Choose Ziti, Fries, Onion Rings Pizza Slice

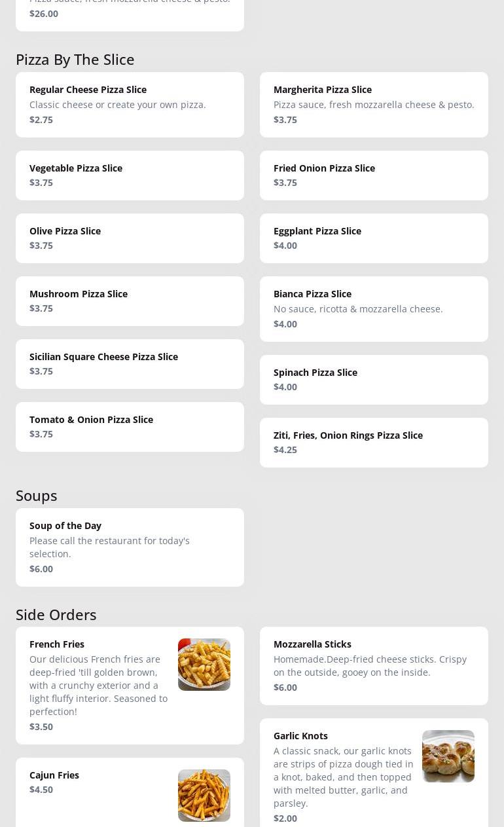tap(374, 443)
